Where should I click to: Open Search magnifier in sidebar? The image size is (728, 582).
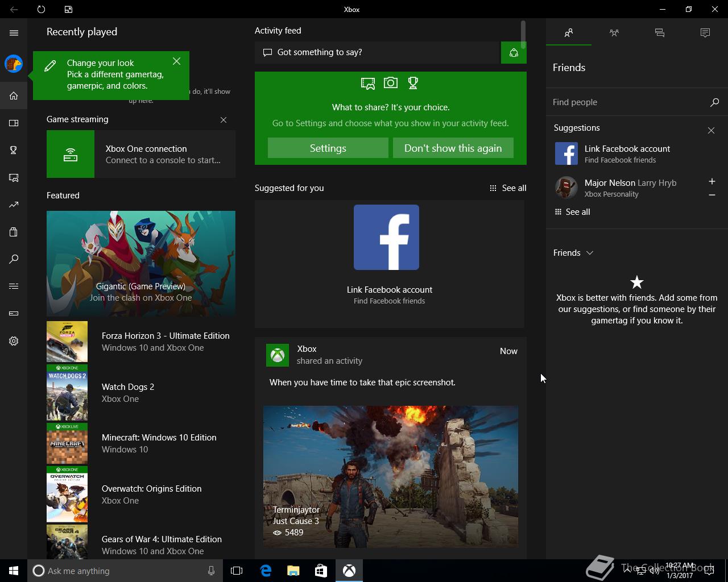(x=14, y=259)
